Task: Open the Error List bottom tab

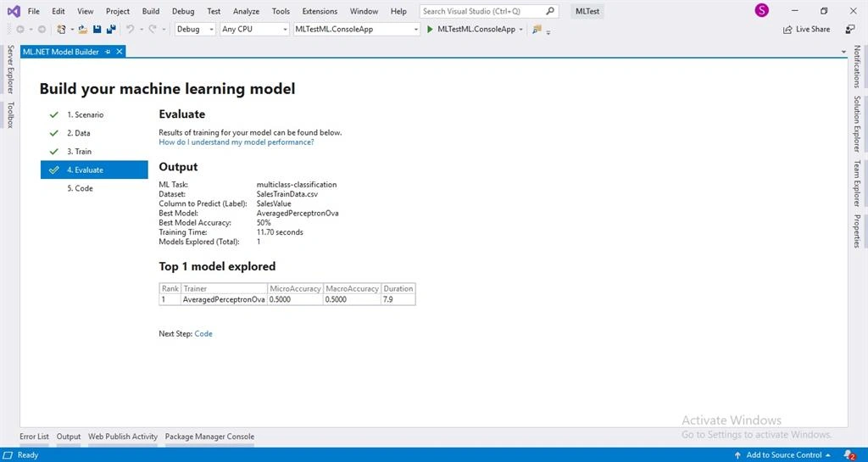Action: [34, 437]
